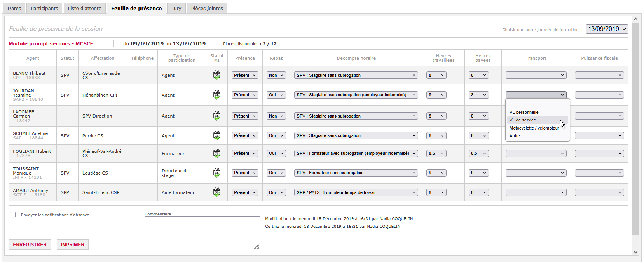Click agent name 'AMARU Anthony'
Image resolution: width=644 pixels, height=265 pixels.
tap(31, 191)
